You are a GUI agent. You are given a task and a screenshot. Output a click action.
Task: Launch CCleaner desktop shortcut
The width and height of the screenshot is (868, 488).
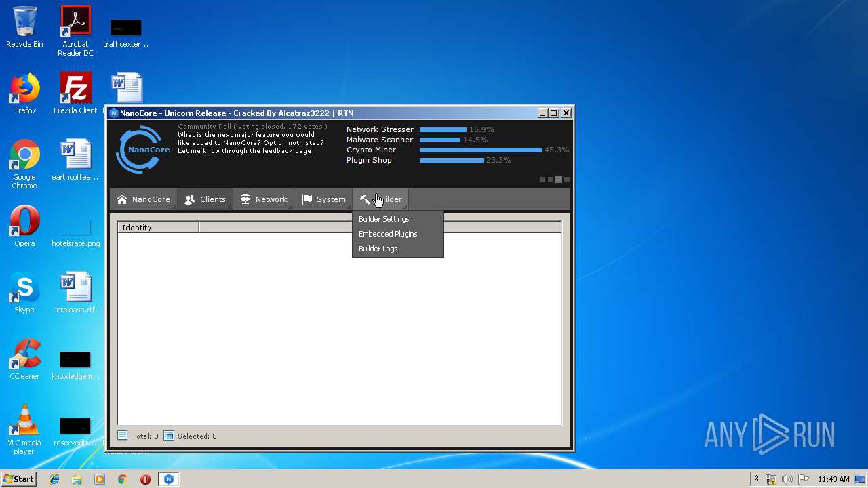pyautogui.click(x=24, y=359)
